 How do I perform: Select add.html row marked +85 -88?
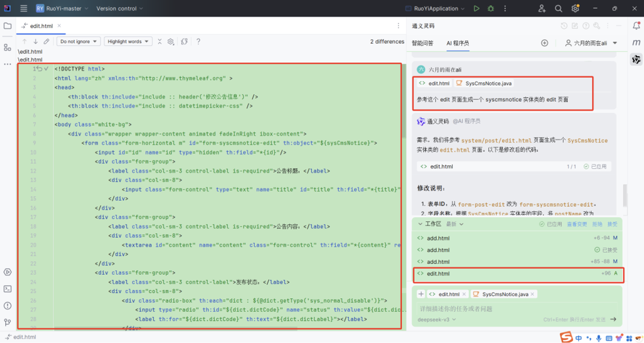[518, 261]
